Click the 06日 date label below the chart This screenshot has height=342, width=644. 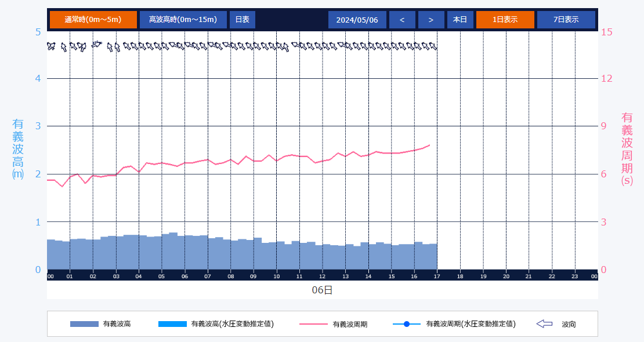[x=322, y=290]
